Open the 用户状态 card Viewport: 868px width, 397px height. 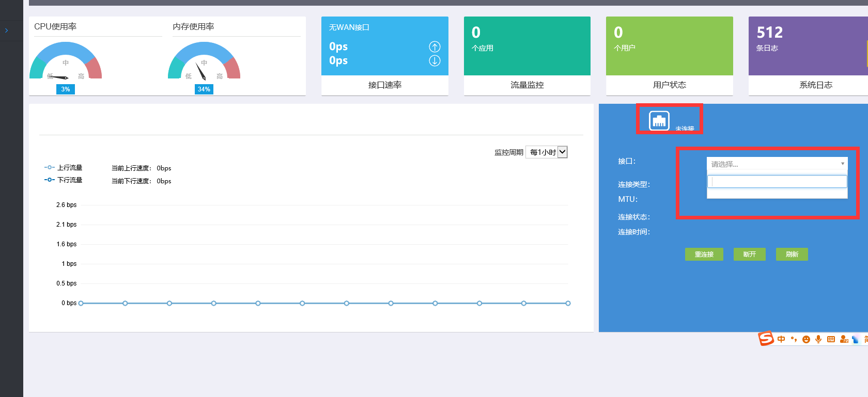coord(670,85)
